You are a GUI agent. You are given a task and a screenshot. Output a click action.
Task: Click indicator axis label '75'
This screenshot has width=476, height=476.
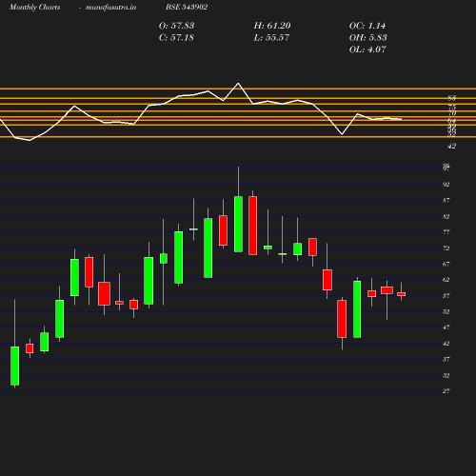(x=452, y=108)
